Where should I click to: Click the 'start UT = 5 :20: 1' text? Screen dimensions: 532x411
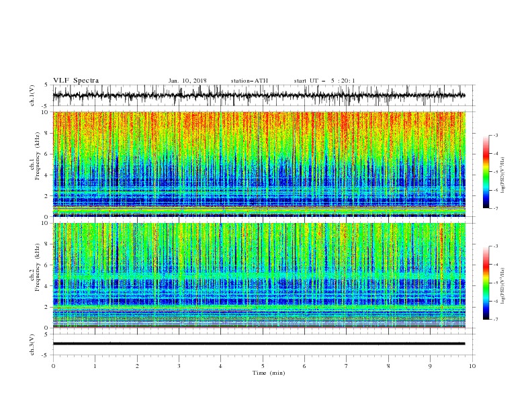(324, 81)
